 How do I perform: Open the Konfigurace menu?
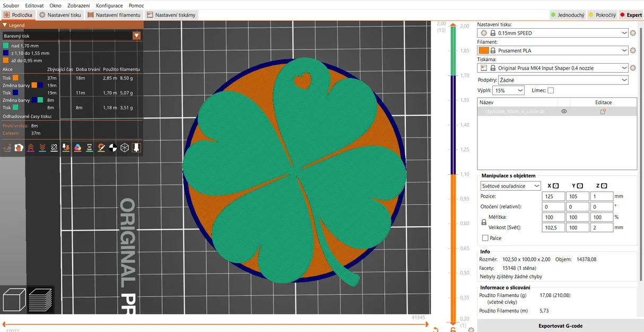(109, 5)
